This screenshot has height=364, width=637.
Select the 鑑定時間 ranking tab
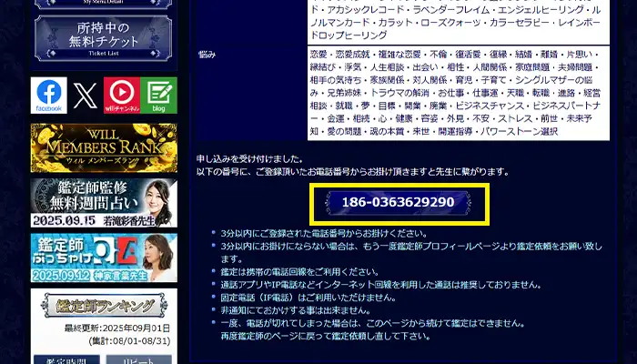[66, 359]
